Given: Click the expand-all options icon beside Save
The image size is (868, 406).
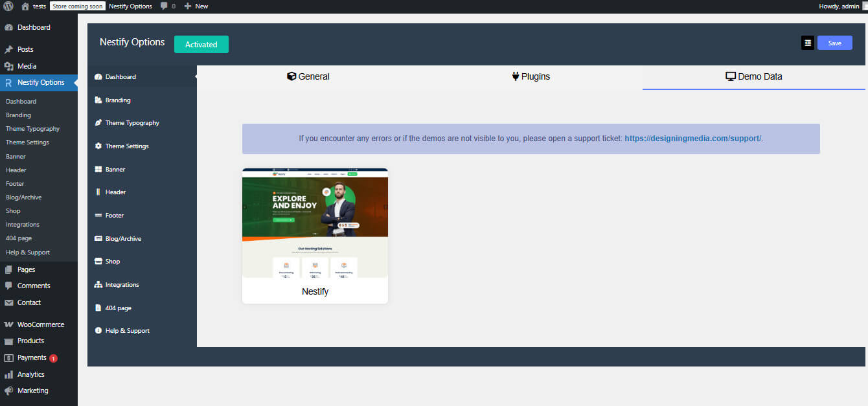Looking at the screenshot, I should 808,43.
